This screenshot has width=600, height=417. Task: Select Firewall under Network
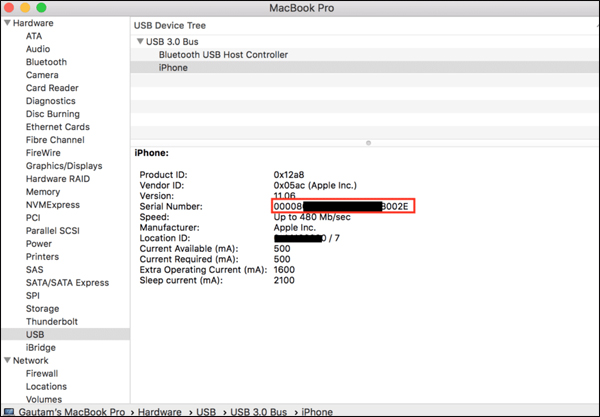42,374
